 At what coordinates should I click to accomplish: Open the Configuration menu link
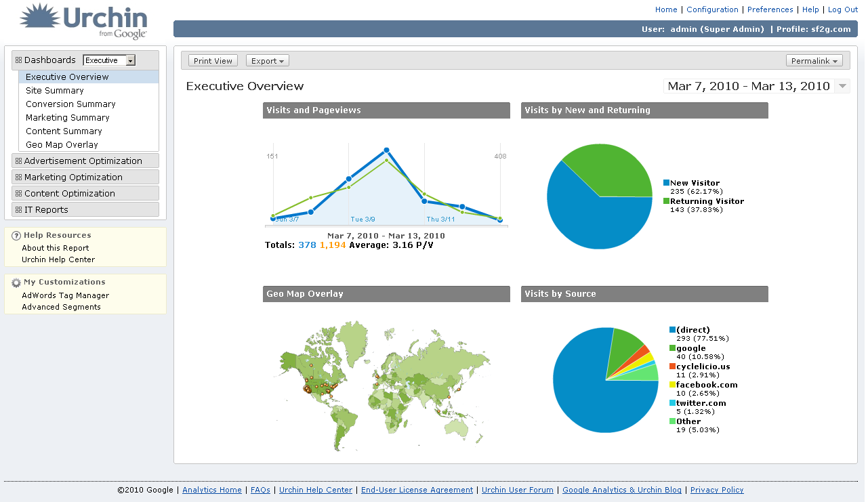(x=712, y=9)
